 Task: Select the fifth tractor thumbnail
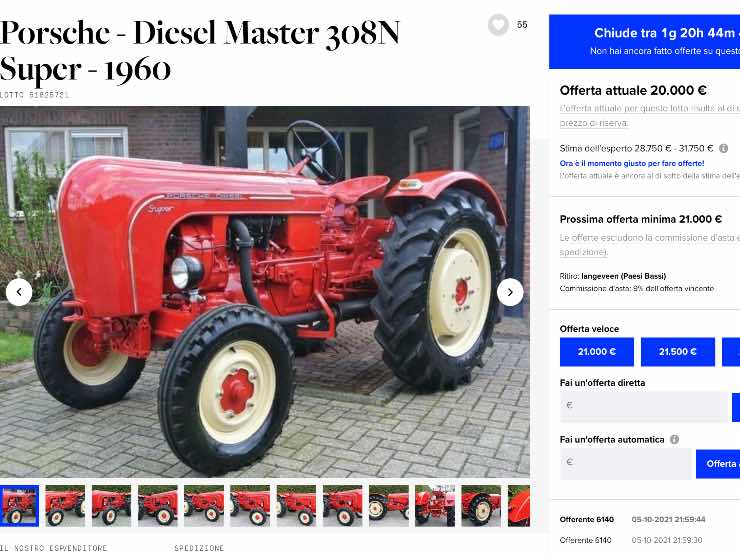[x=204, y=505]
